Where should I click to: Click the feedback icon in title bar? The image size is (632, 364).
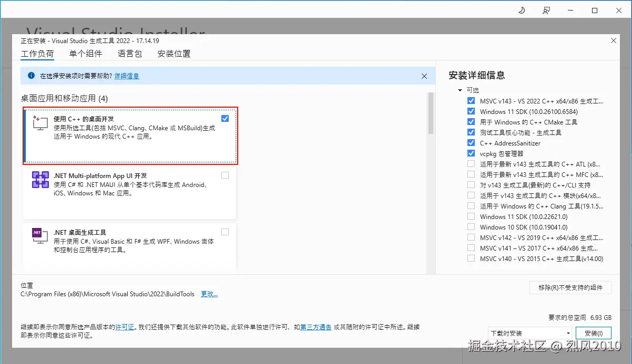point(547,10)
